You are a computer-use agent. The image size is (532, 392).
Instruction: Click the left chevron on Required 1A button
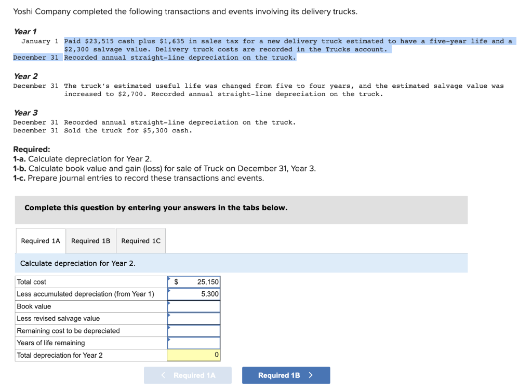tap(163, 375)
